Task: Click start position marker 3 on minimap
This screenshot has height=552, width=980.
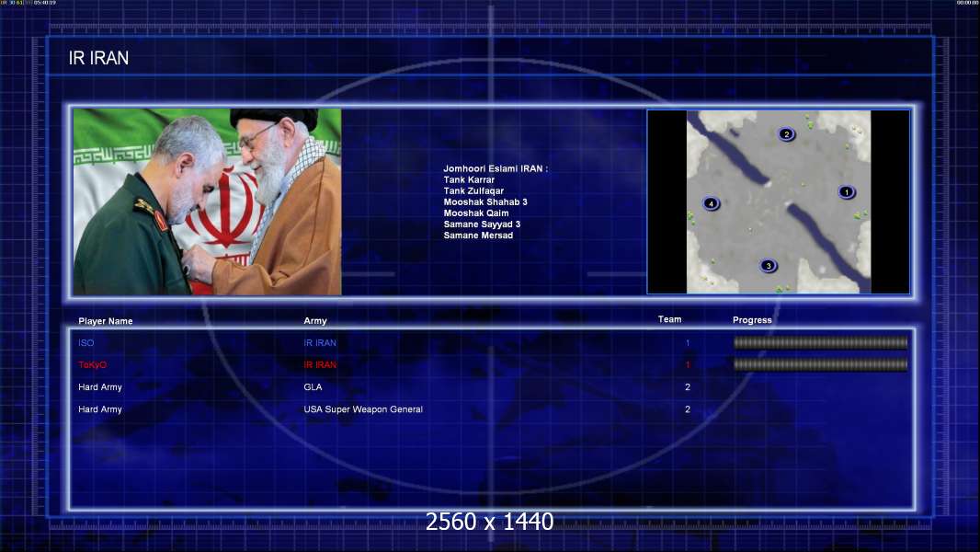Action: [769, 266]
